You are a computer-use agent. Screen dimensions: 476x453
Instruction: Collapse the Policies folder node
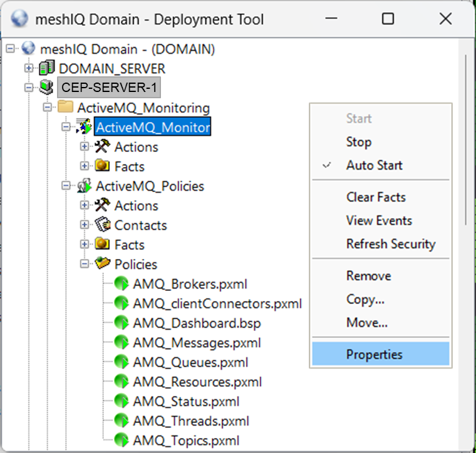click(85, 264)
